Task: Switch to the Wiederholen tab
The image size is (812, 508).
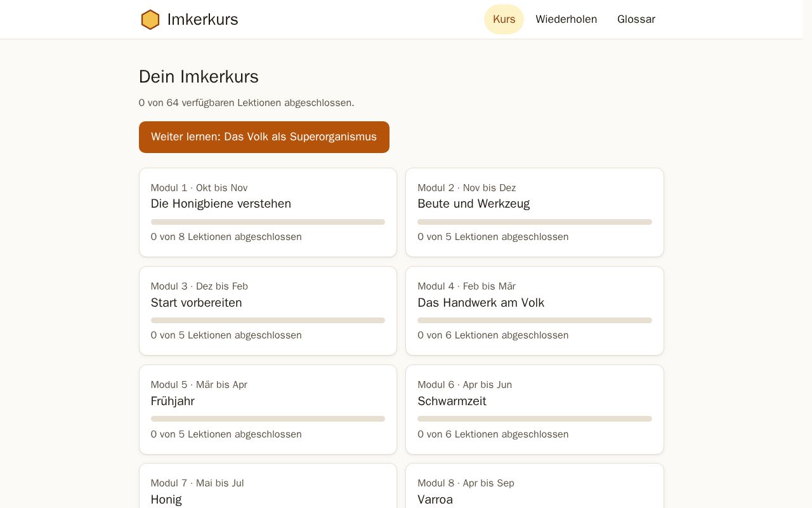Action: [566, 19]
